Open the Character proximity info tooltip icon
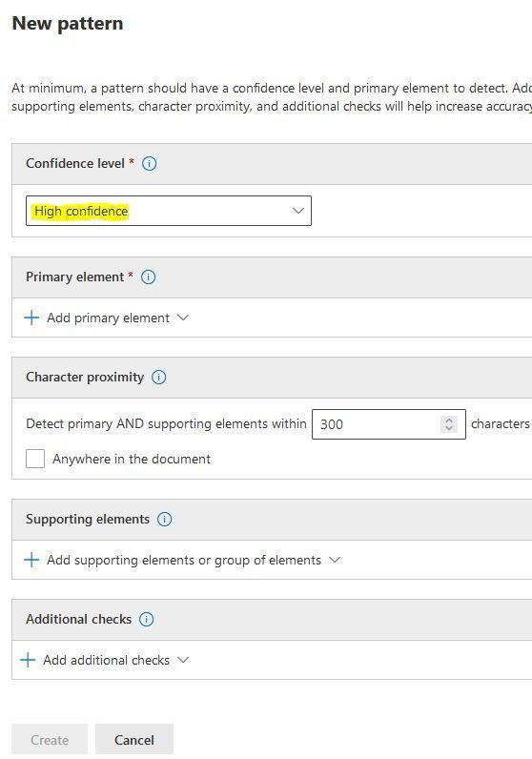Image resolution: width=532 pixels, height=759 pixels. (159, 377)
